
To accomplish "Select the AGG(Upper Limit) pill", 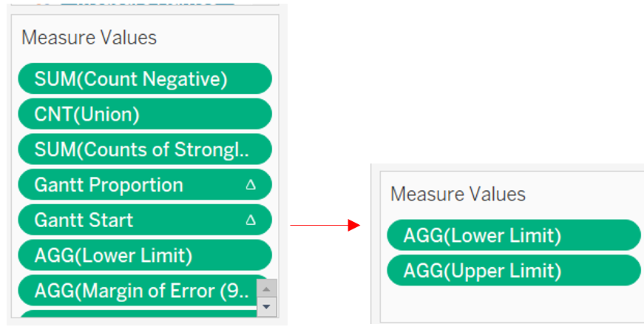I will coord(482,271).
